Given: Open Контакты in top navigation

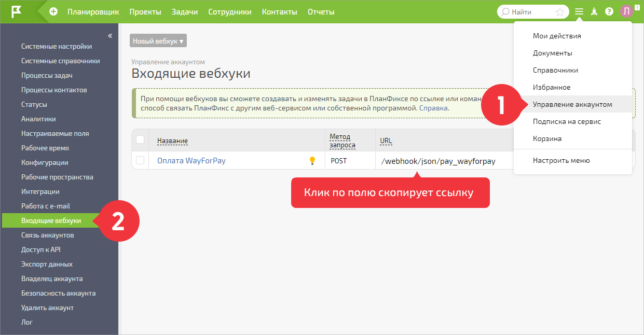Looking at the screenshot, I should click(280, 11).
